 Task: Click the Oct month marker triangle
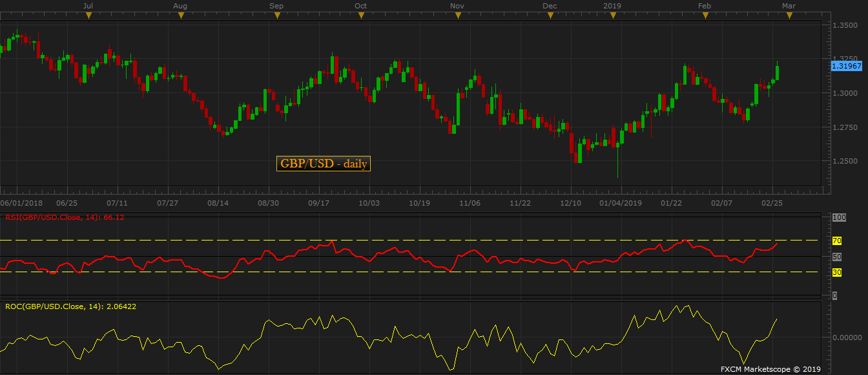click(x=360, y=16)
